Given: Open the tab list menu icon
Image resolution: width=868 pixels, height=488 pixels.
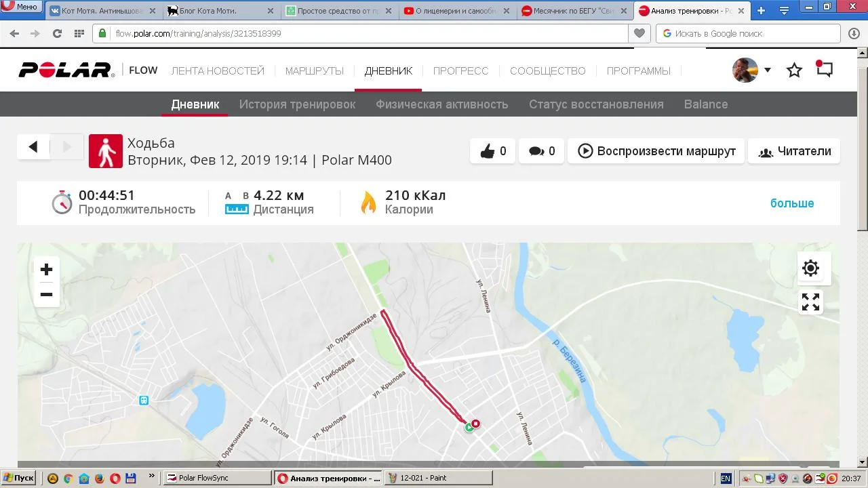Looking at the screenshot, I should pos(784,11).
